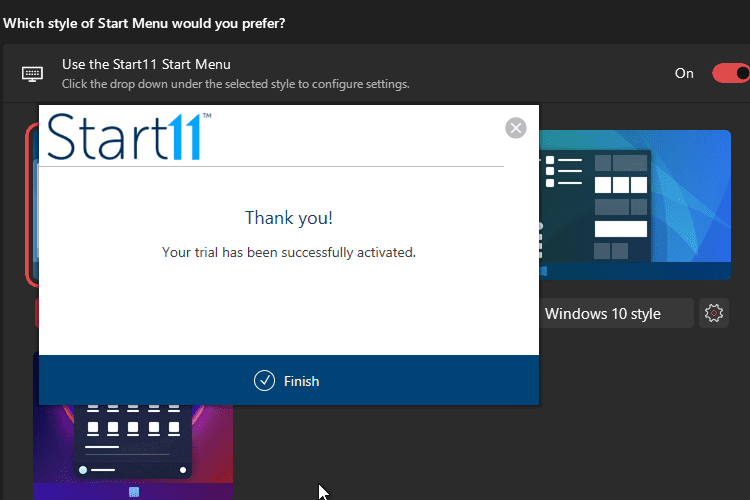Click the Finish button in the dialog

tap(288, 380)
